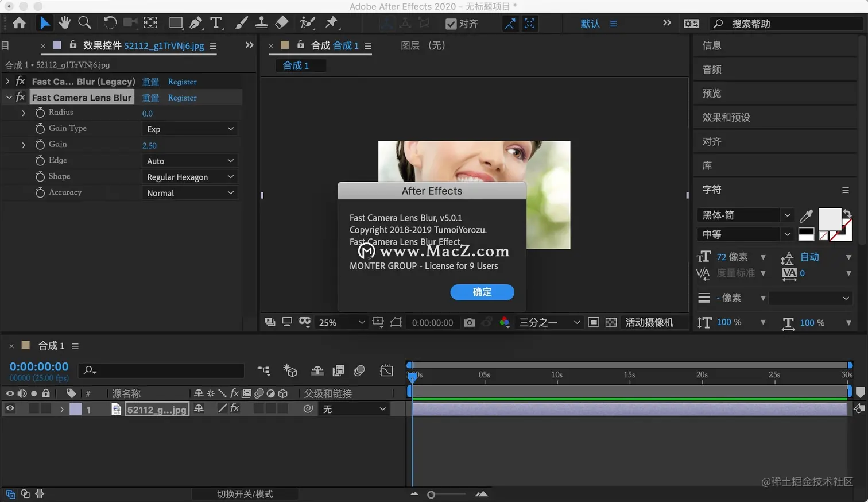
Task: Toggle fx on Fast Ca... Blur (Legacy)
Action: click(21, 81)
